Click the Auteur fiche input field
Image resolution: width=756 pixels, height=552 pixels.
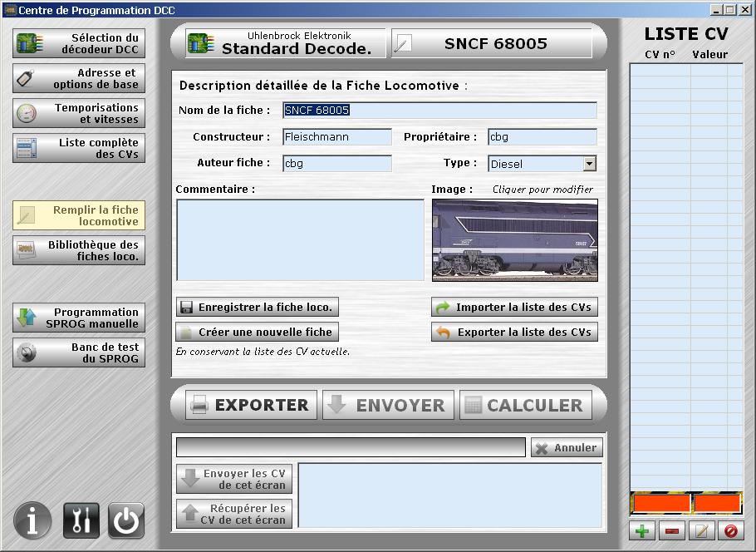pos(337,164)
